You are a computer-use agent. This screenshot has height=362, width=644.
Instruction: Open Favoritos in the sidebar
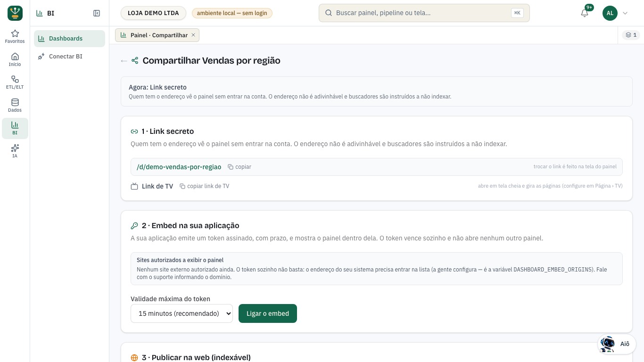point(15,36)
